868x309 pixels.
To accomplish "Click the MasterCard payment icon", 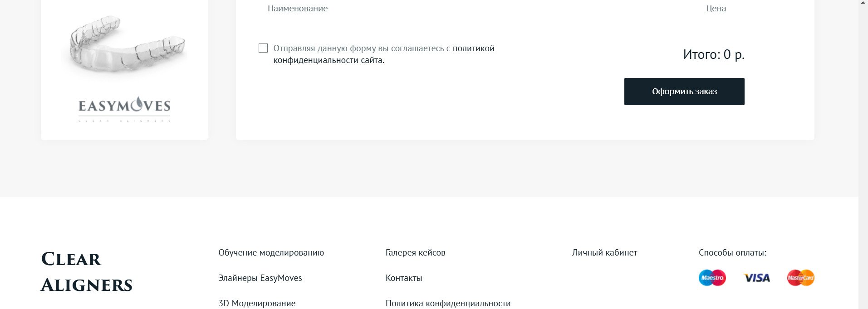I will 800,278.
